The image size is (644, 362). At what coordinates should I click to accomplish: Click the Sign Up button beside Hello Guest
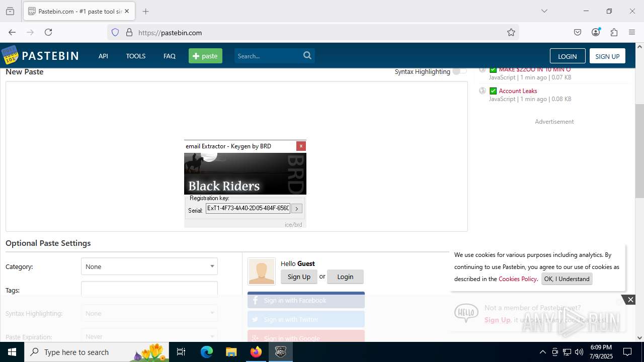pos(299,277)
